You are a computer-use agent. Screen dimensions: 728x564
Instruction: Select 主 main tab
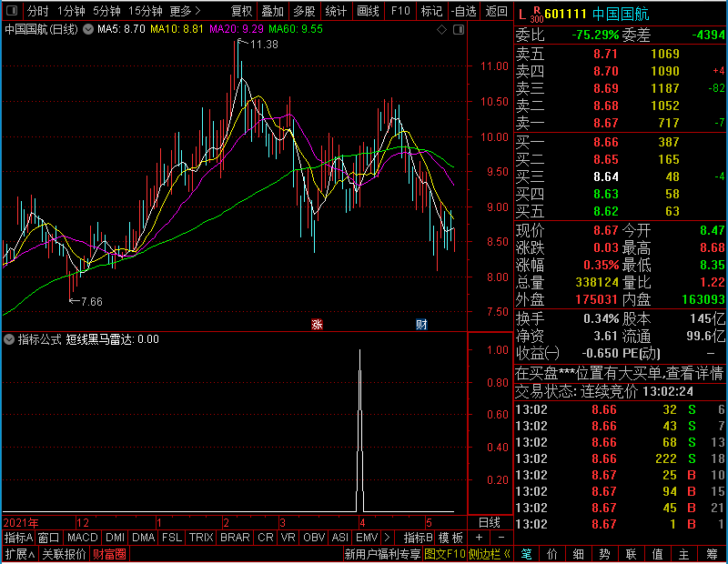point(684,554)
